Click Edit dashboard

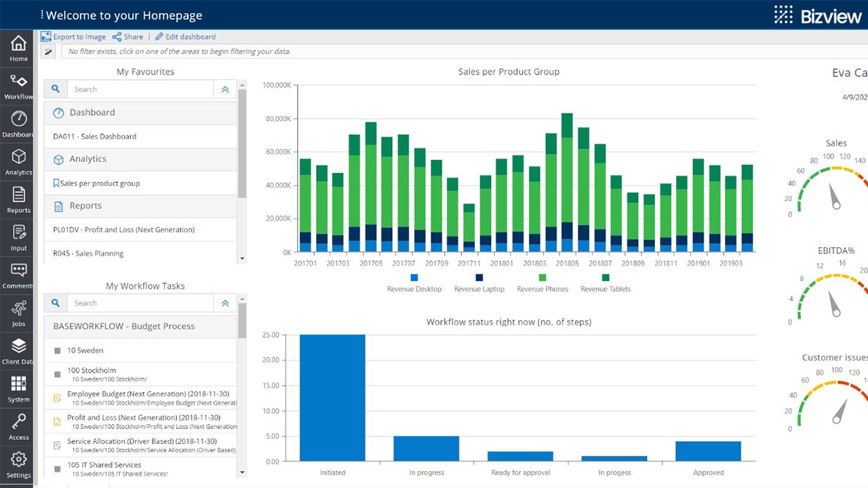coord(185,37)
